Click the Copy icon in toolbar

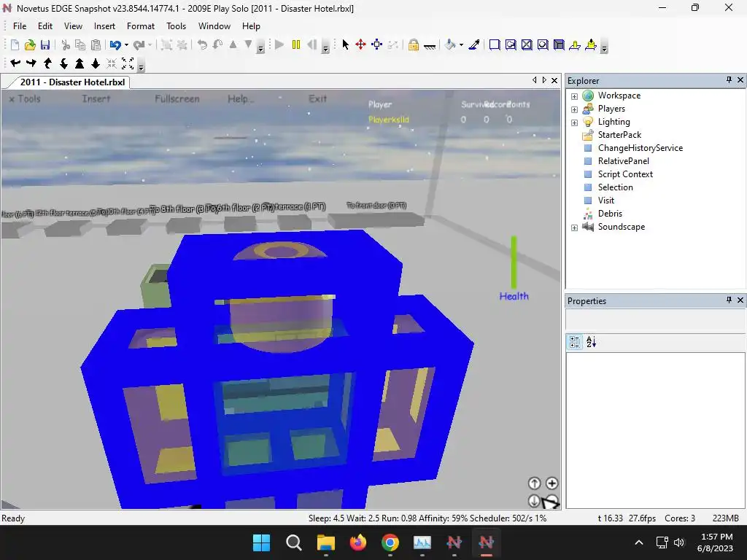[80, 44]
